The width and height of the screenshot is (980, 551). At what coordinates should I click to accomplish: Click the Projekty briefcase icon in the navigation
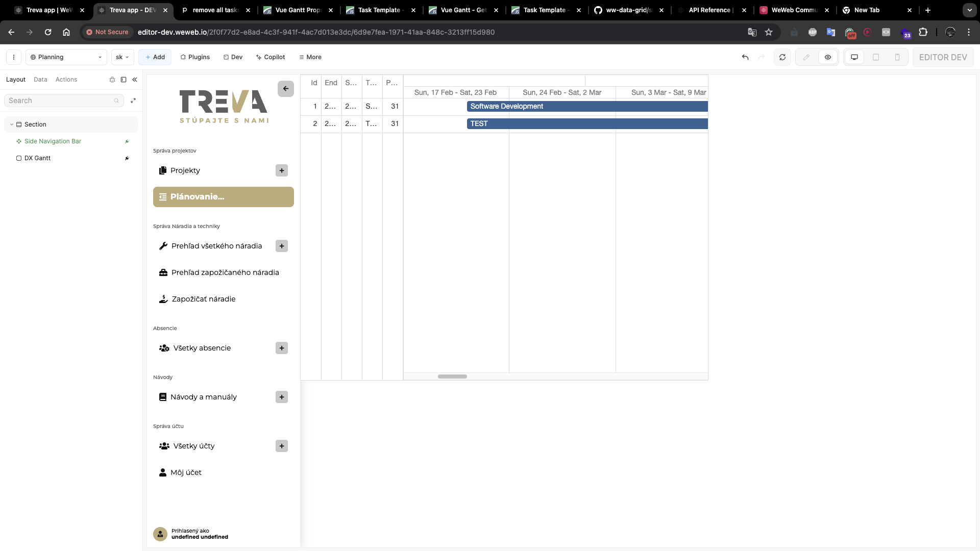(x=162, y=170)
